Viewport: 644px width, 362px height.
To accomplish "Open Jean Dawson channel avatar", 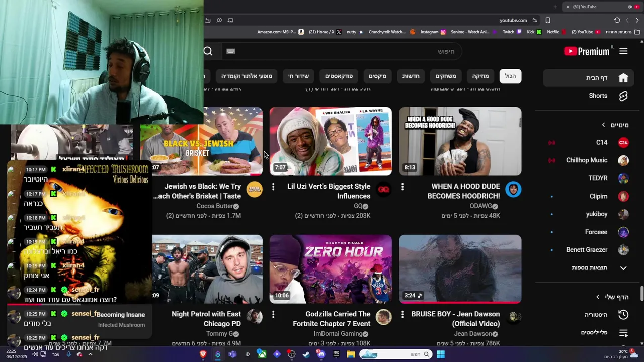I will point(513,317).
